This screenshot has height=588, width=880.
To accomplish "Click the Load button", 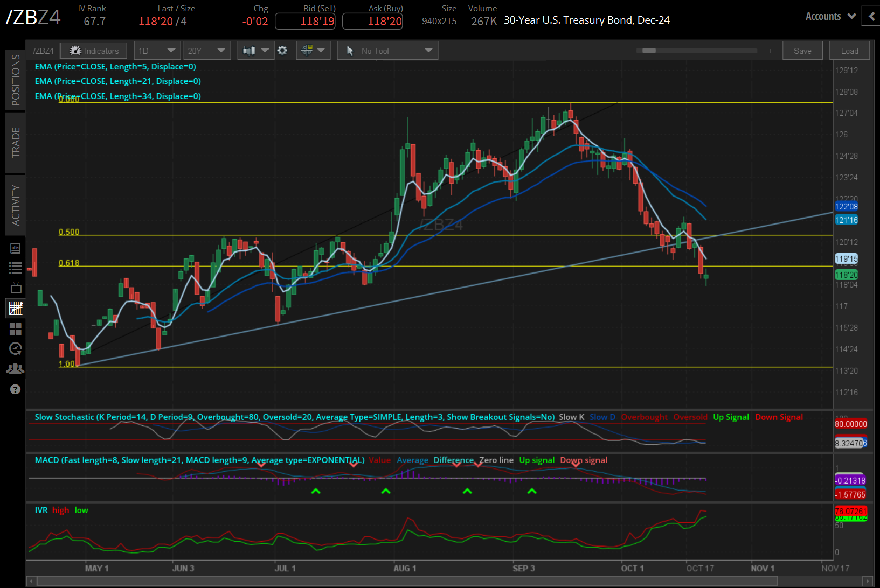I will click(849, 50).
